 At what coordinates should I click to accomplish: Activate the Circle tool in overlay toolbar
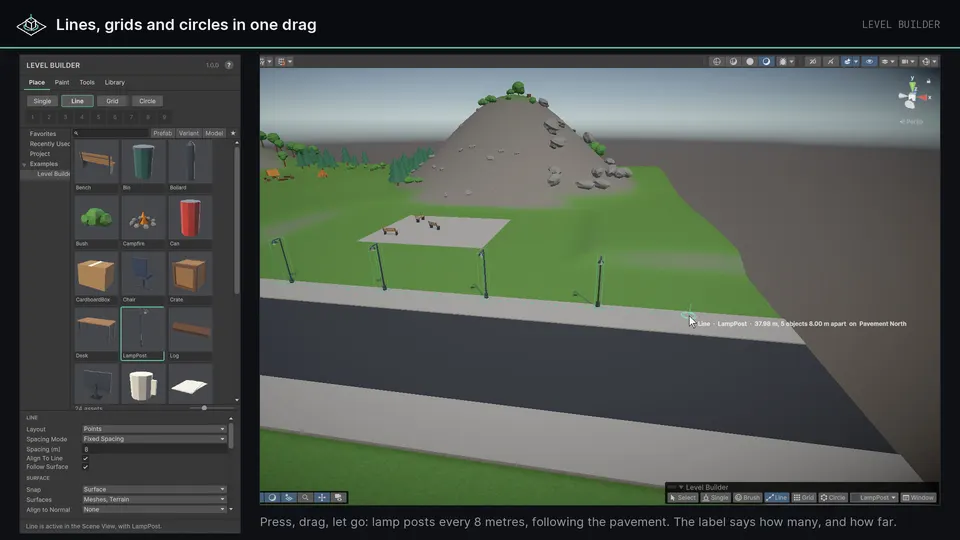click(x=833, y=498)
